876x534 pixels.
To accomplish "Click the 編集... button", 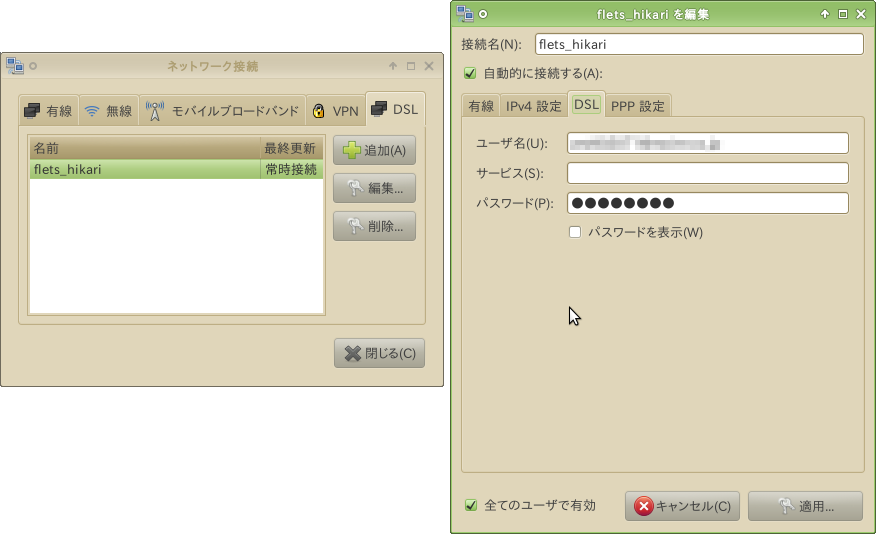I will tap(374, 188).
